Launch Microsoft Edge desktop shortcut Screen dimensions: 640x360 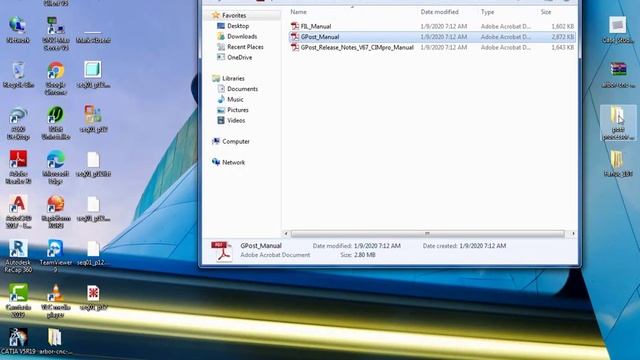tap(56, 167)
